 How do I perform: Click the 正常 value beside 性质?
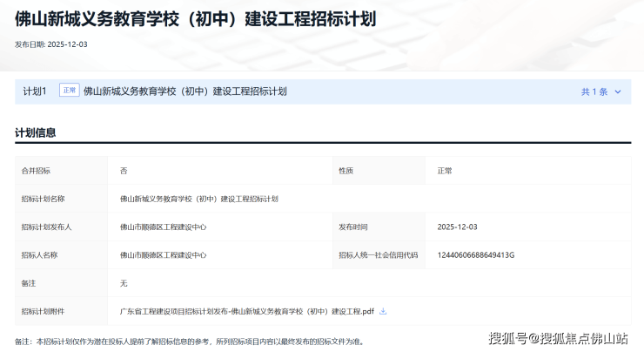click(x=445, y=171)
